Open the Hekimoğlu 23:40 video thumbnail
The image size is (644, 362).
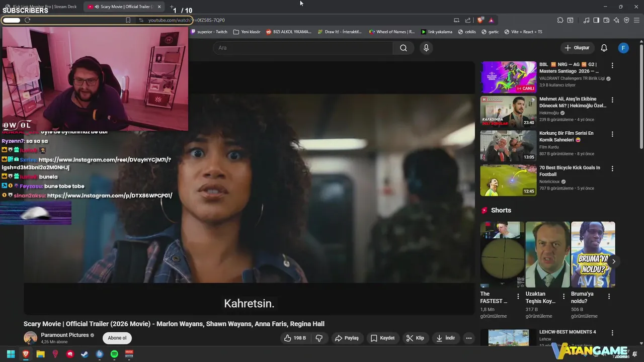pyautogui.click(x=508, y=112)
